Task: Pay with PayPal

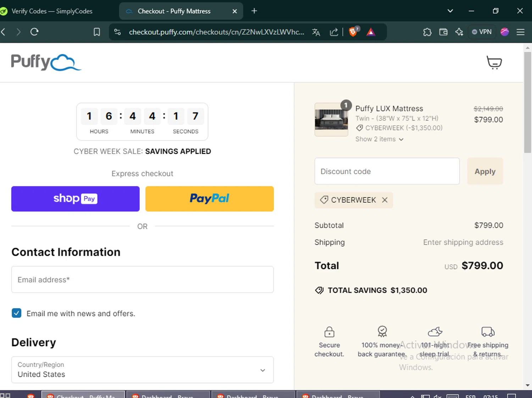Action: point(210,199)
